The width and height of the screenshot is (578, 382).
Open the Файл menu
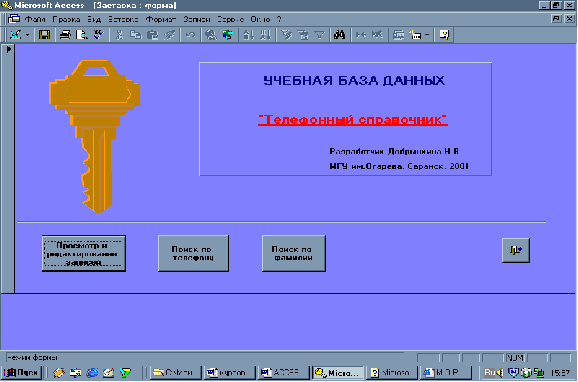pos(35,19)
